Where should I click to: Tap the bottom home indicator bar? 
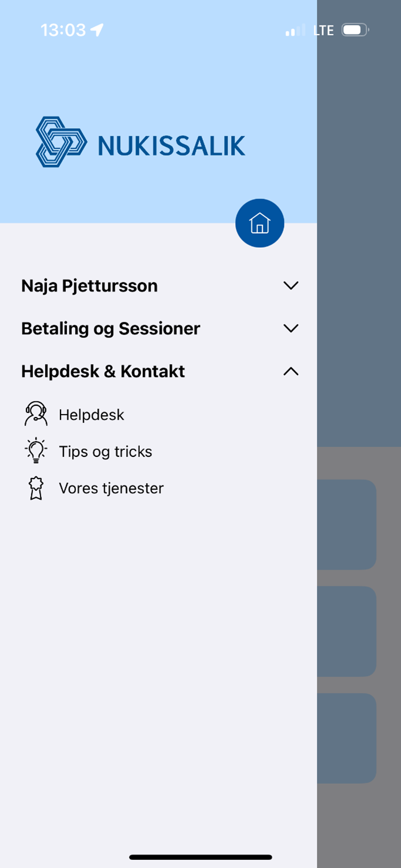click(200, 857)
